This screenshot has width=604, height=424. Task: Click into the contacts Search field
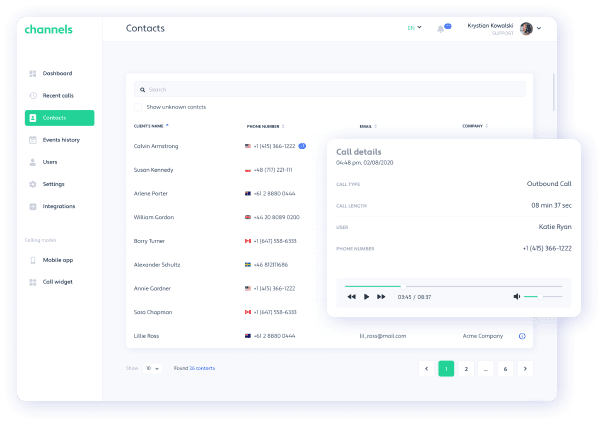coord(330,89)
